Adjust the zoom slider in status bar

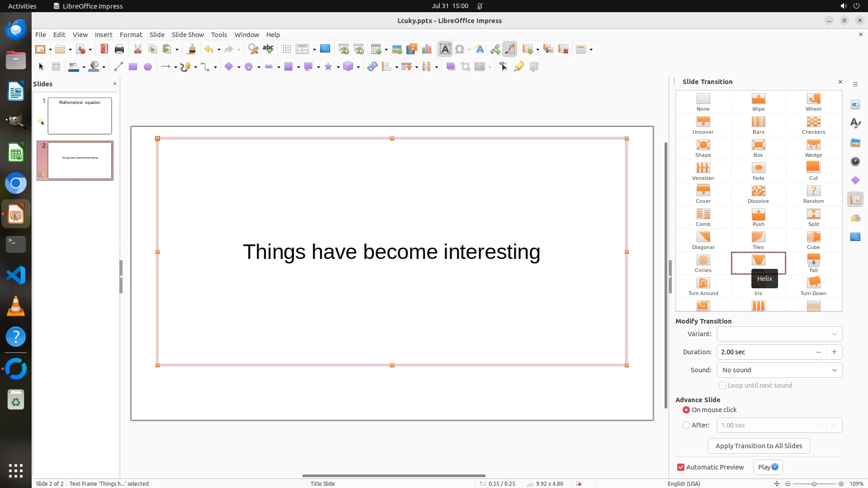click(814, 483)
